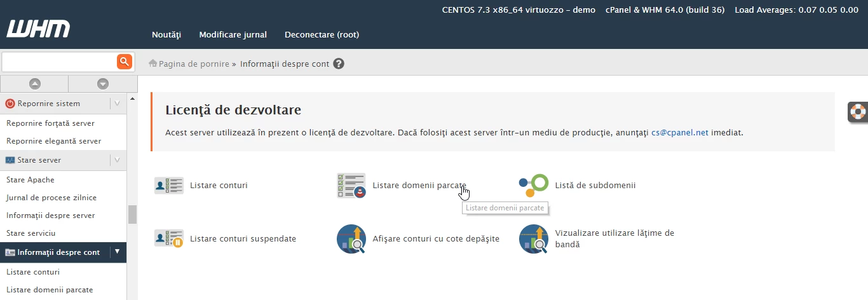Click the Listă de subdomenii icon

coord(533,186)
